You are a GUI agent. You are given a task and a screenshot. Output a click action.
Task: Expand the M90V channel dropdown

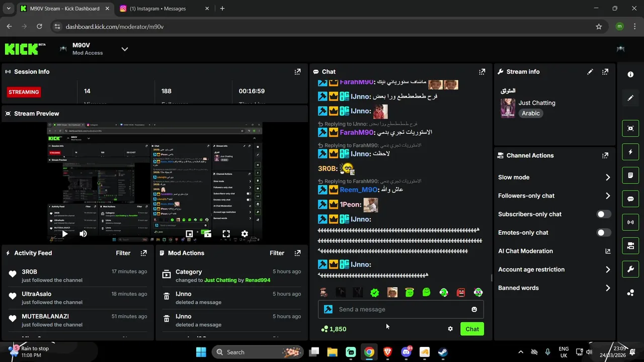coord(125,49)
